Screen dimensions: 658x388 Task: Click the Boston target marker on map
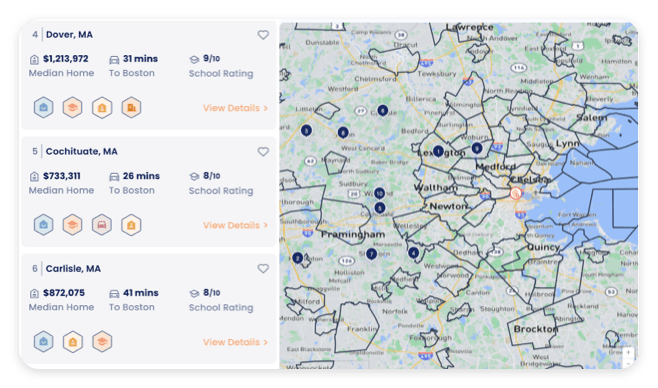(516, 193)
